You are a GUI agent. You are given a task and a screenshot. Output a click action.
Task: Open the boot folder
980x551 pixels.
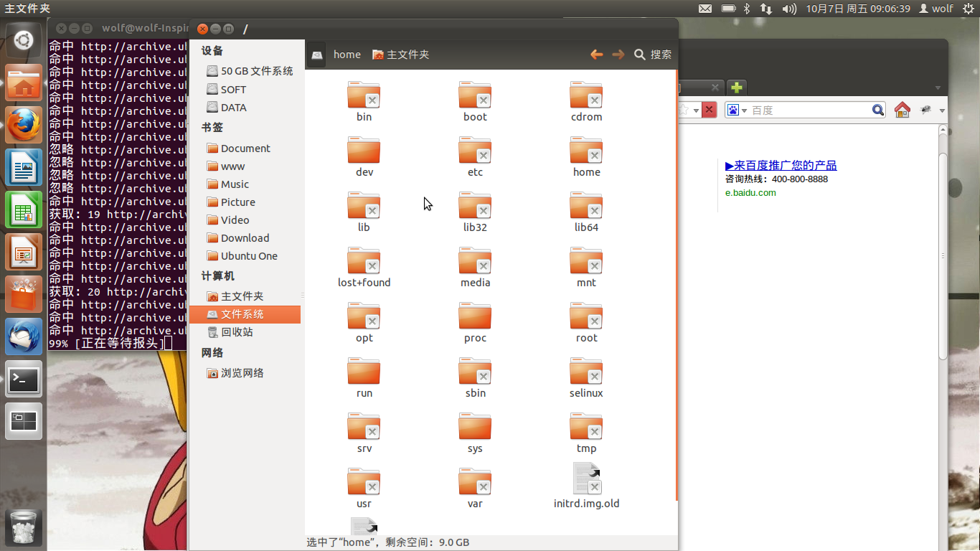coord(475,95)
